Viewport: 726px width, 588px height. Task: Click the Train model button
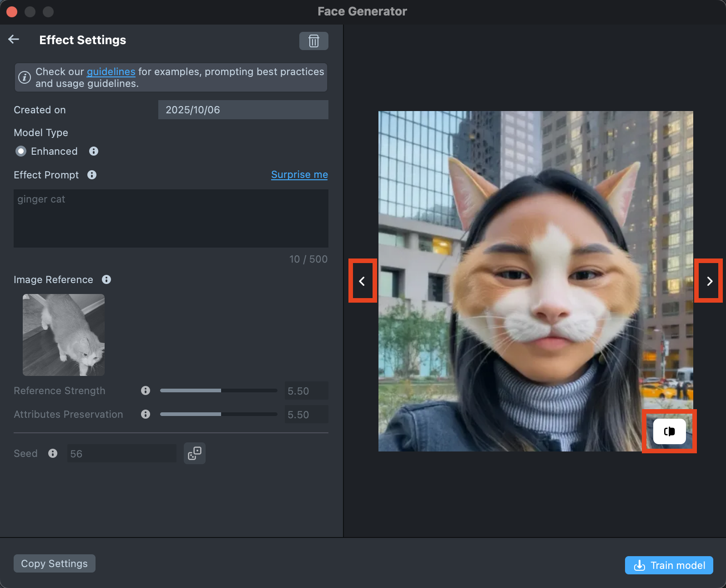(669, 565)
